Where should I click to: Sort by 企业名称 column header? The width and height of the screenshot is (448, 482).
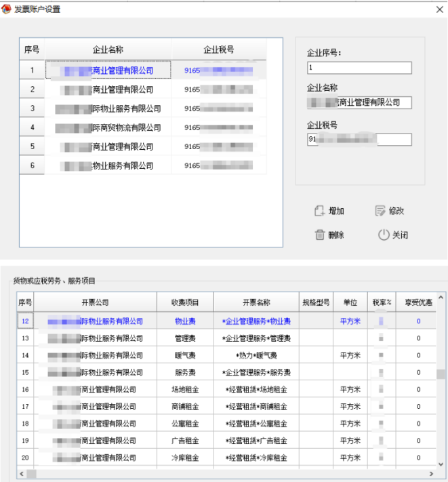[108, 49]
